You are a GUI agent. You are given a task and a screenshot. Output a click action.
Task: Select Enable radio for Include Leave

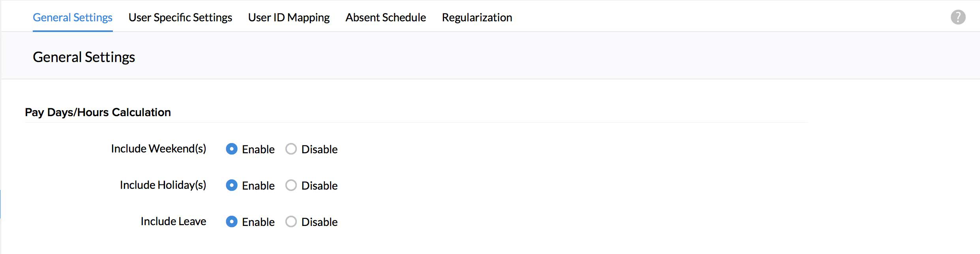coord(232,222)
